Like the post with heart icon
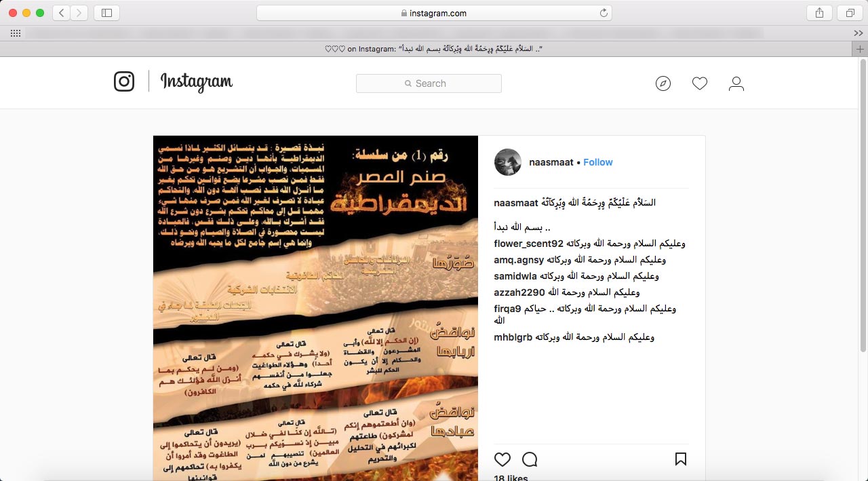The image size is (868, 481). [x=502, y=459]
